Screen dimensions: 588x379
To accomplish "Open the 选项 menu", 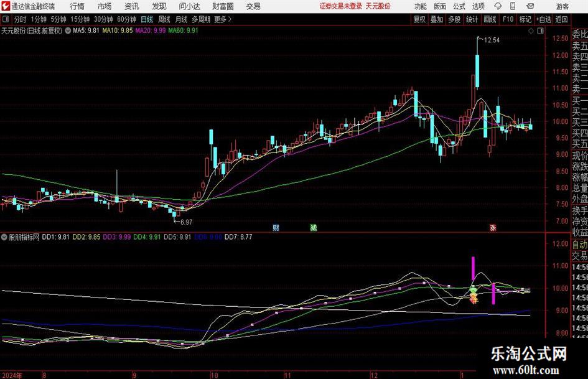I will 478,6.
